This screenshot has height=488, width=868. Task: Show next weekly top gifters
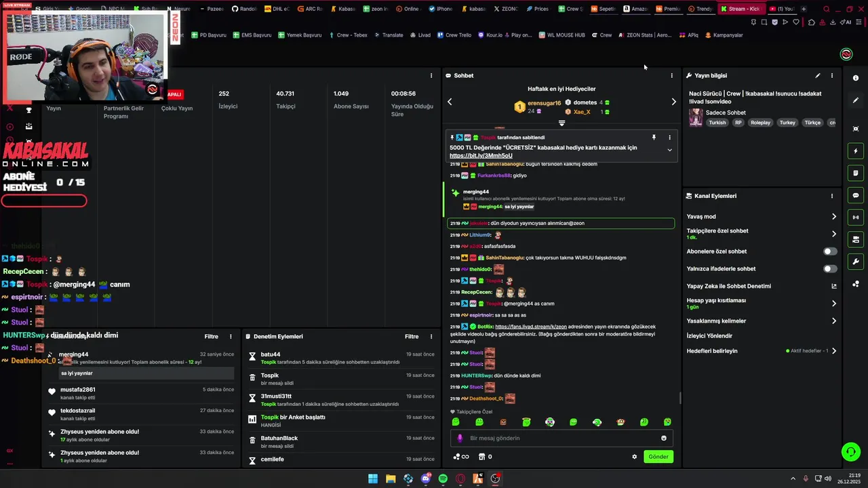click(x=673, y=102)
